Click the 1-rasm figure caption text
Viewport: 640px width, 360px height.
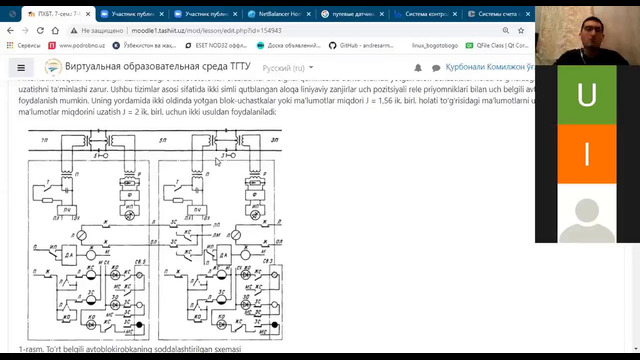130,349
